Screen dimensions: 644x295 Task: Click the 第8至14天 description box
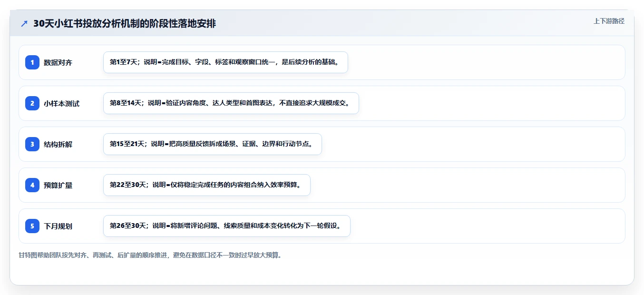(x=231, y=103)
